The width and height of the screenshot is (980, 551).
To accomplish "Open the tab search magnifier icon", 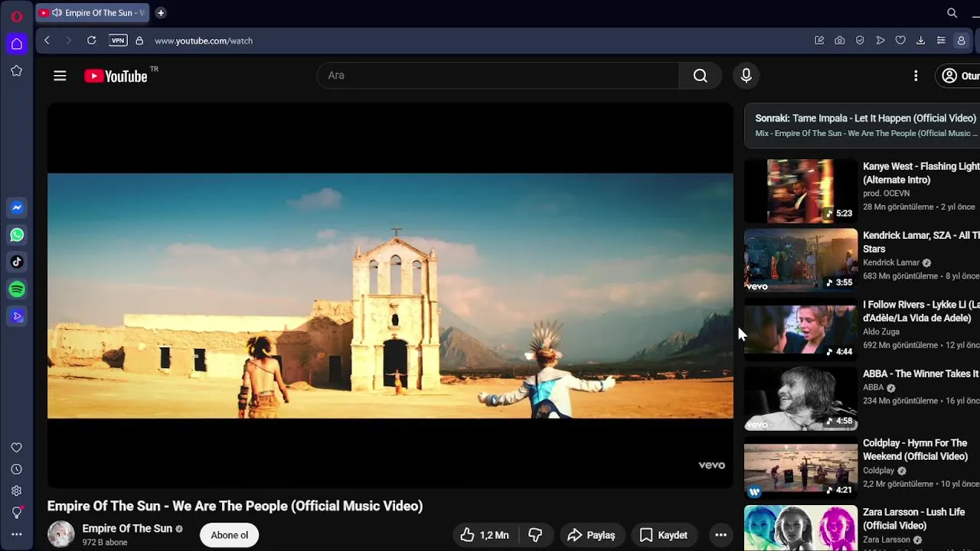I will [952, 13].
